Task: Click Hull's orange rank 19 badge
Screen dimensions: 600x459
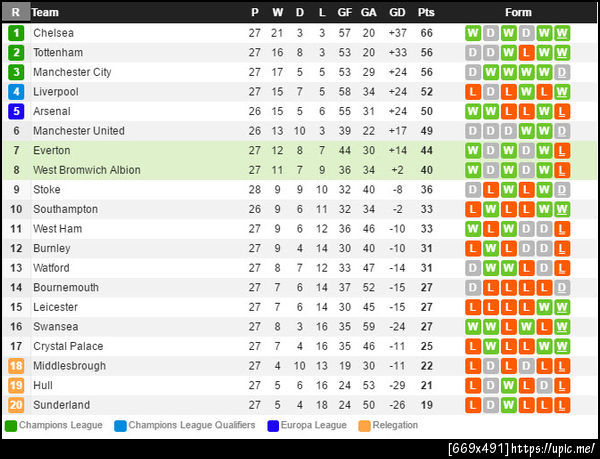Action: click(x=16, y=385)
